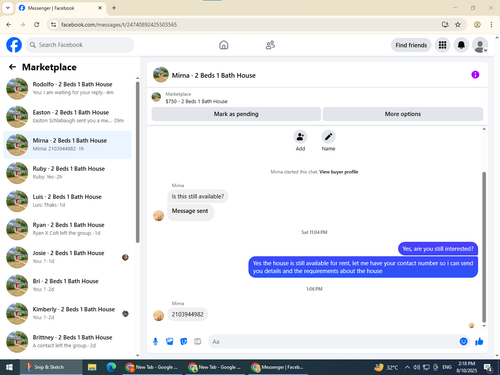500x375 pixels.
Task: Click the address bar URL
Action: tap(119, 25)
